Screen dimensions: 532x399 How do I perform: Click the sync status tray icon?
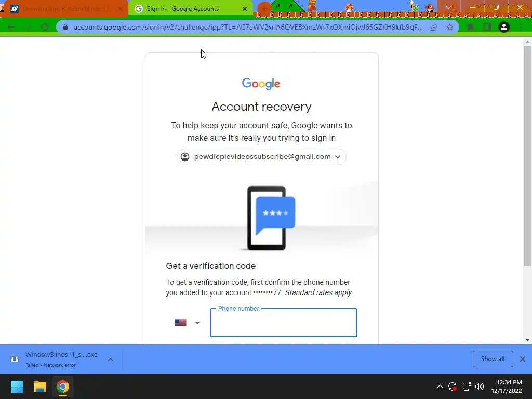coord(453,387)
